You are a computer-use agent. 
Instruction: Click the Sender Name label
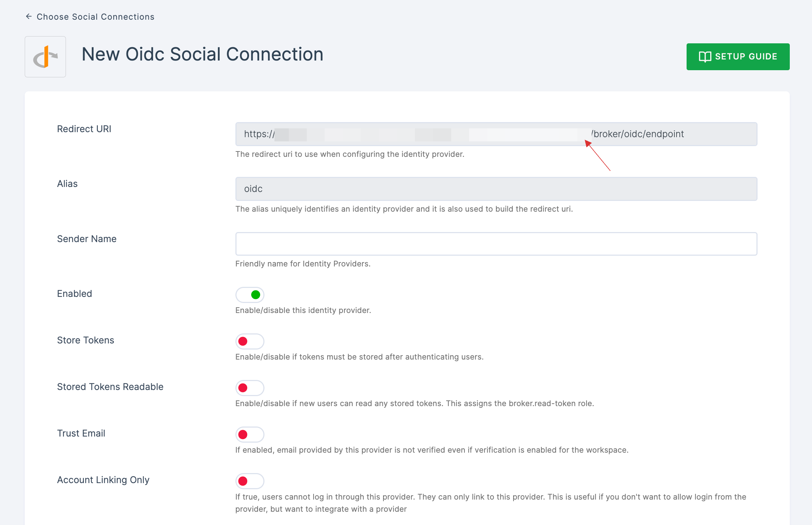click(x=87, y=239)
